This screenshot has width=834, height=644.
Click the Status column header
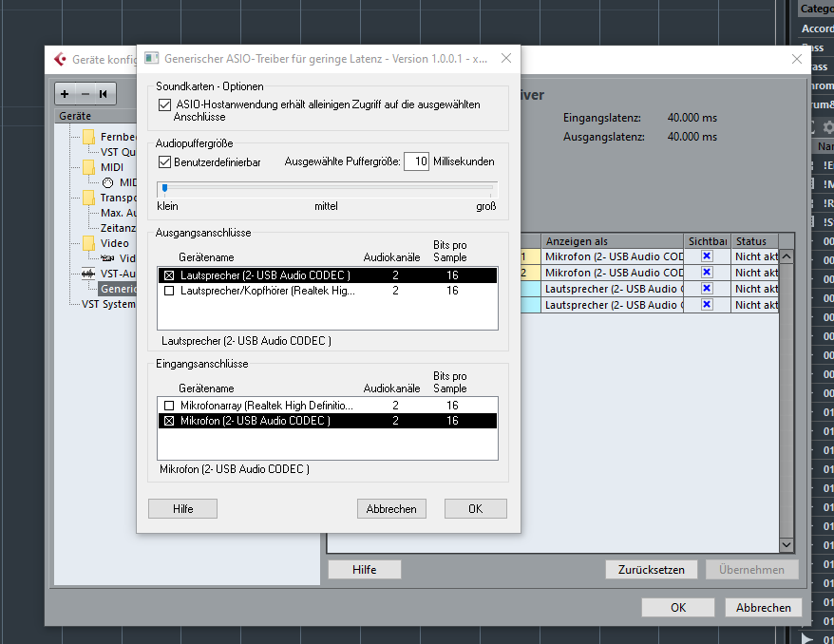click(x=755, y=241)
